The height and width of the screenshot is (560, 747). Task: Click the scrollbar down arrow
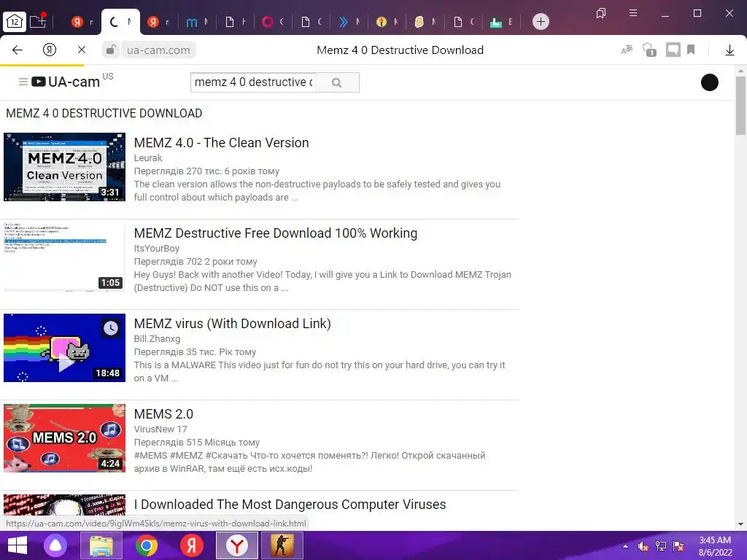point(740,524)
